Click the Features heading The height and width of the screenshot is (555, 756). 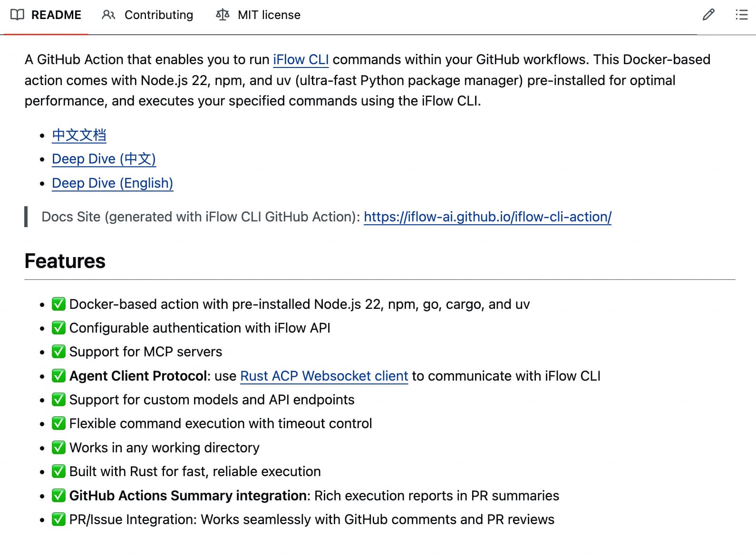point(65,261)
